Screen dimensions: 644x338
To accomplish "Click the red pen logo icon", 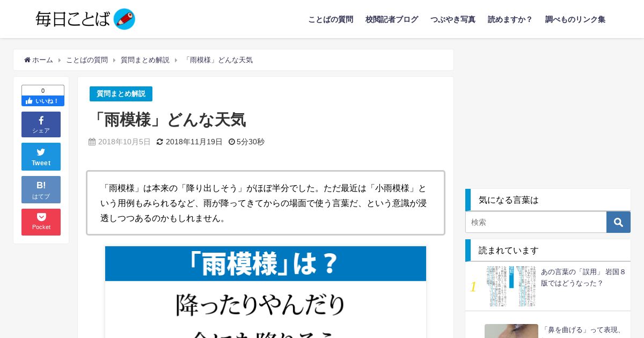I will click(x=125, y=19).
